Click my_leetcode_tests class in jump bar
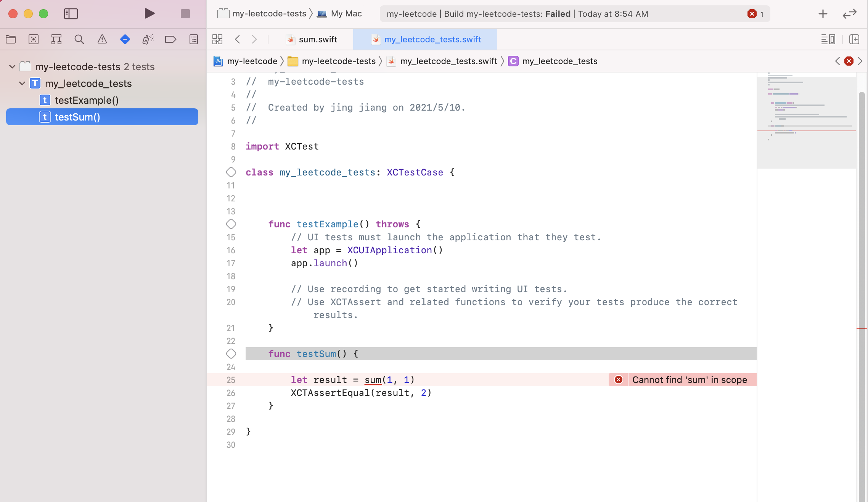The height and width of the screenshot is (502, 868). [x=553, y=61]
